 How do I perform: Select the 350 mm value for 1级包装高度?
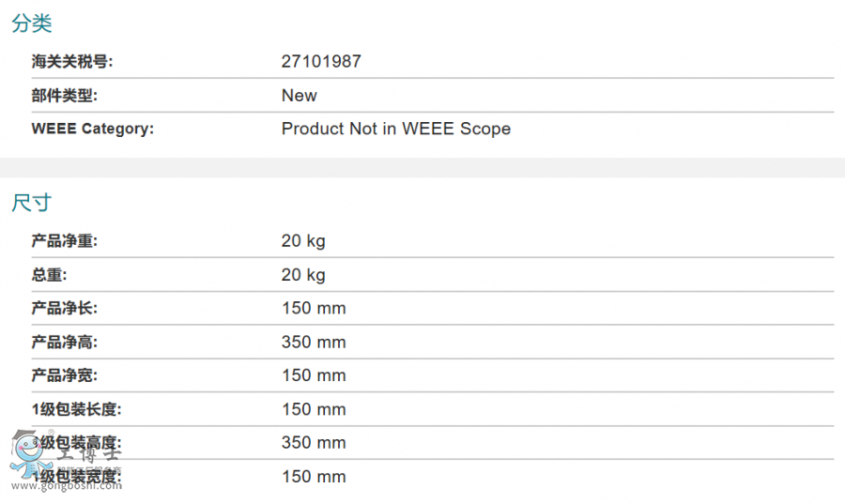coord(314,443)
